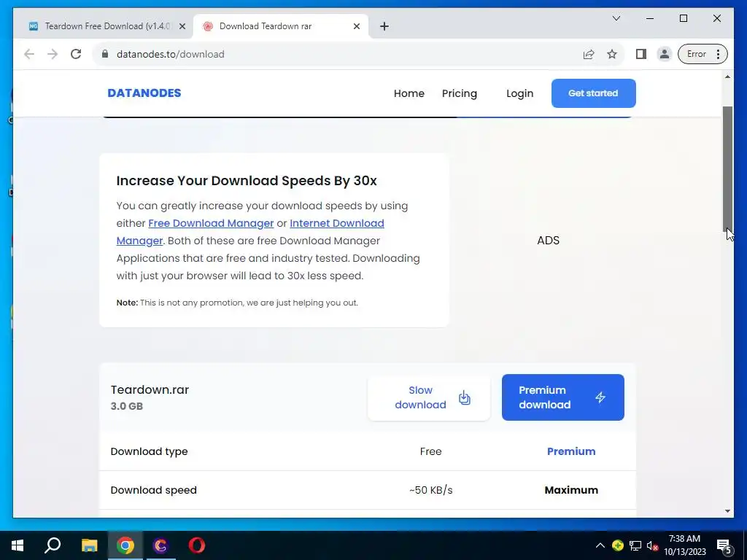Click the Error update button
The height and width of the screenshot is (560, 747).
click(x=696, y=54)
